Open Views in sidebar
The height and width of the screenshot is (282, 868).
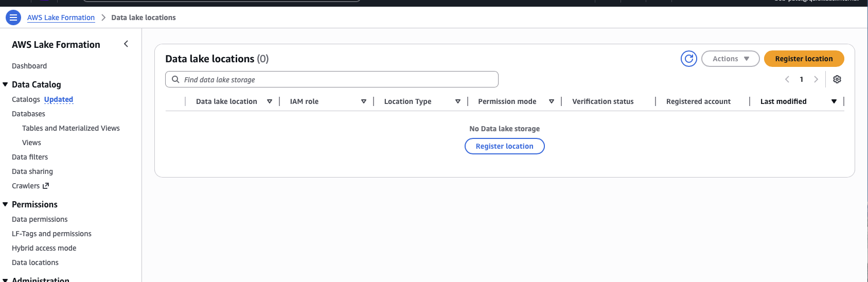coord(31,143)
